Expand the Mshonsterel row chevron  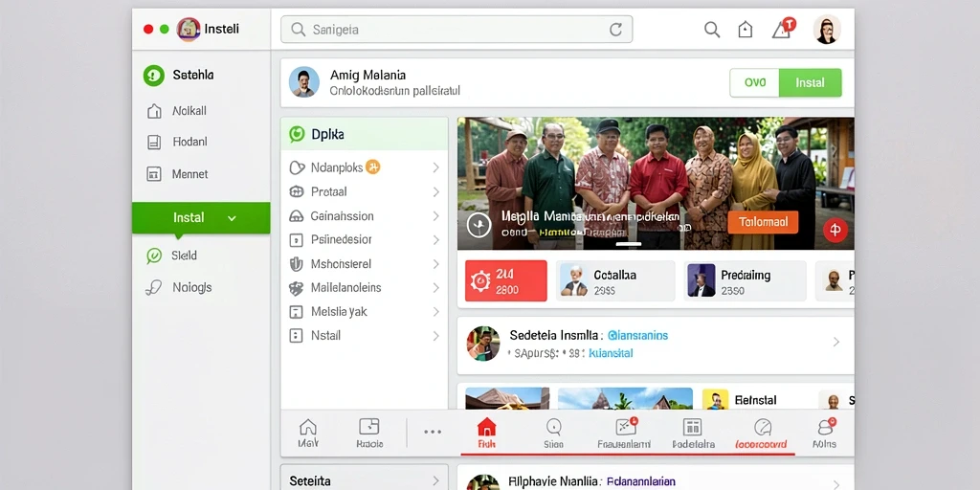435,264
